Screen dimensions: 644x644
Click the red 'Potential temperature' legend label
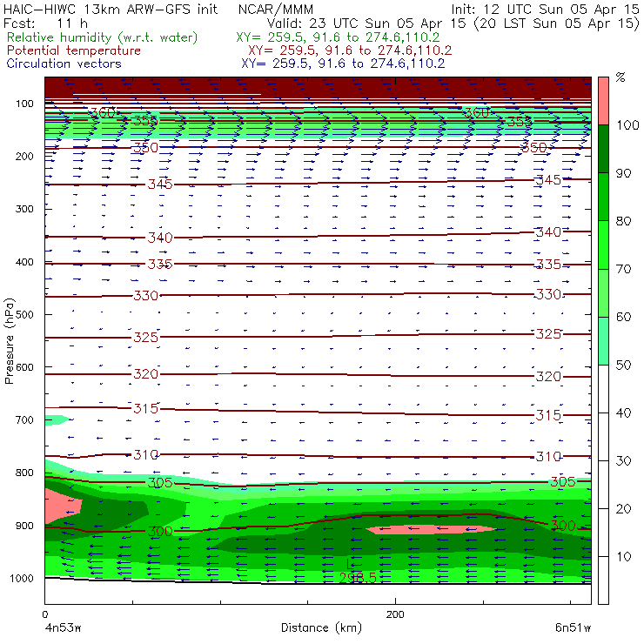point(74,50)
